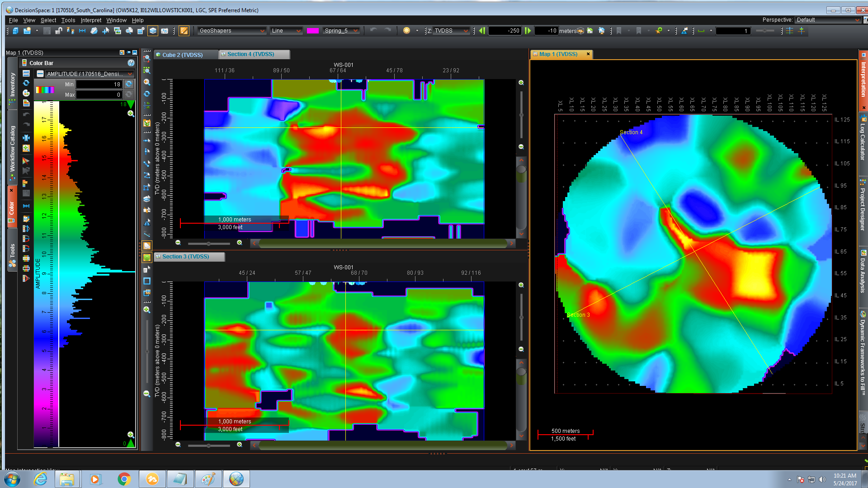Click the sun lighting icon
The image size is (868, 488).
(x=406, y=31)
